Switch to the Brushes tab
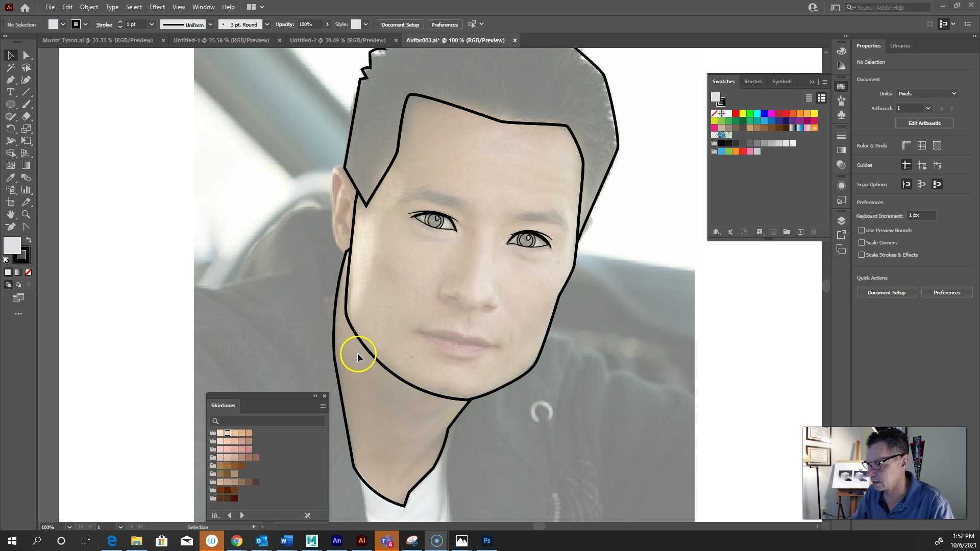This screenshot has height=551, width=980. tap(753, 81)
